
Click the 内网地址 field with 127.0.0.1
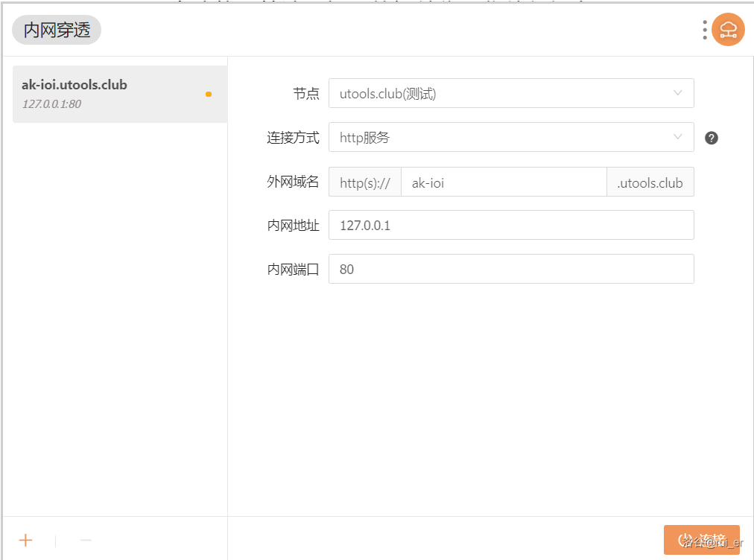(x=511, y=225)
